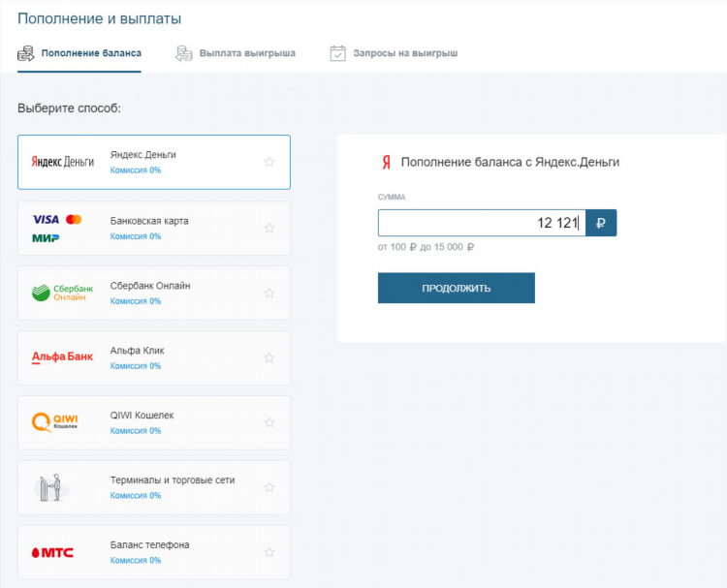Click the limit hint от 100 до 15 000
The width and height of the screenshot is (727, 588).
426,247
